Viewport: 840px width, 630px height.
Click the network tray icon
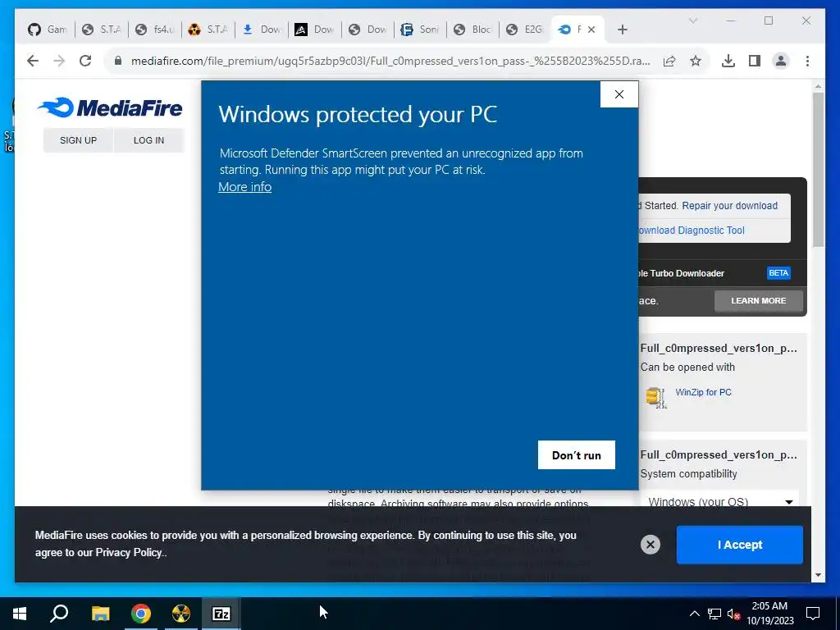pos(714,614)
